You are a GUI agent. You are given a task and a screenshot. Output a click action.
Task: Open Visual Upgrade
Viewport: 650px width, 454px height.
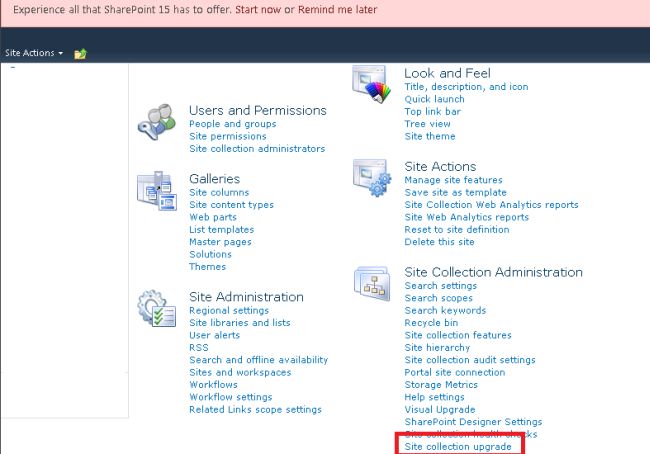[440, 410]
